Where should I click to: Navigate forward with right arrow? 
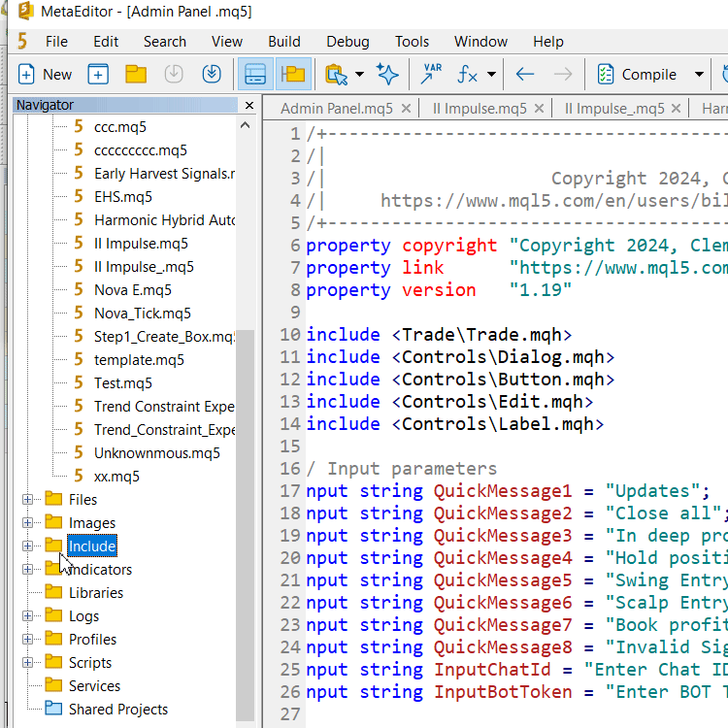(563, 75)
